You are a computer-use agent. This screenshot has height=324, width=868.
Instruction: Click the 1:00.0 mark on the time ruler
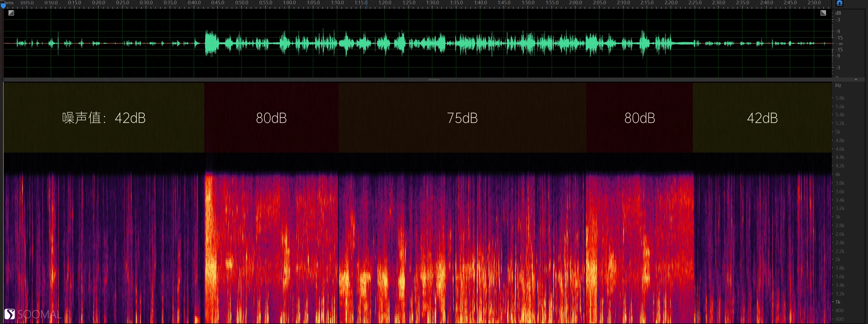tap(289, 3)
